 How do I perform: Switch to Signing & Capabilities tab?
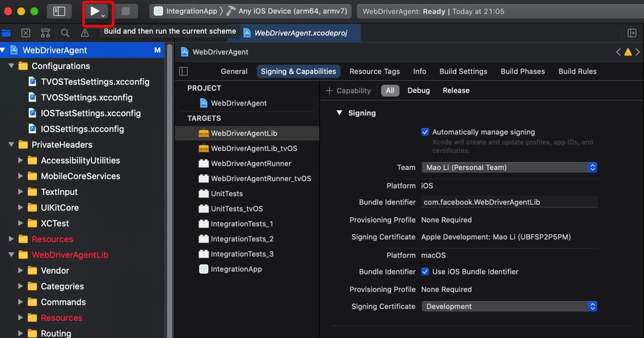click(298, 72)
